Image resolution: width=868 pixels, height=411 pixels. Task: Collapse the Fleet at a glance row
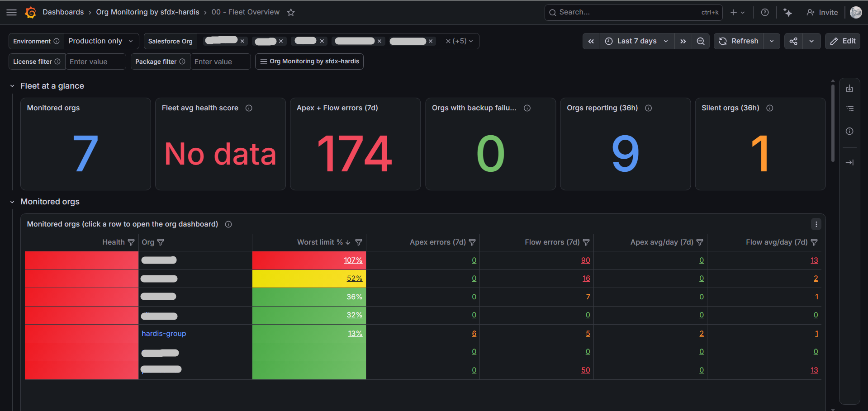(x=12, y=86)
